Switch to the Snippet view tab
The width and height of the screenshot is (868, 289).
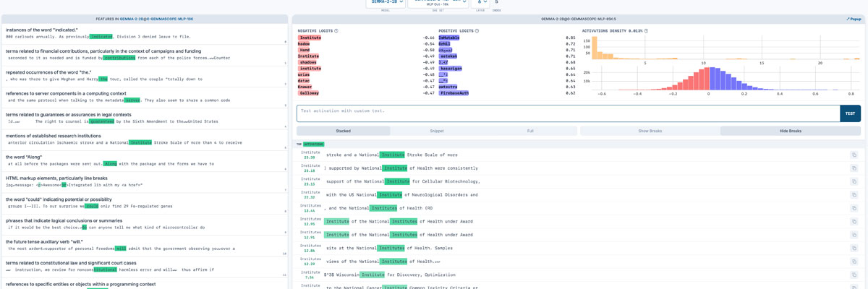point(437,131)
